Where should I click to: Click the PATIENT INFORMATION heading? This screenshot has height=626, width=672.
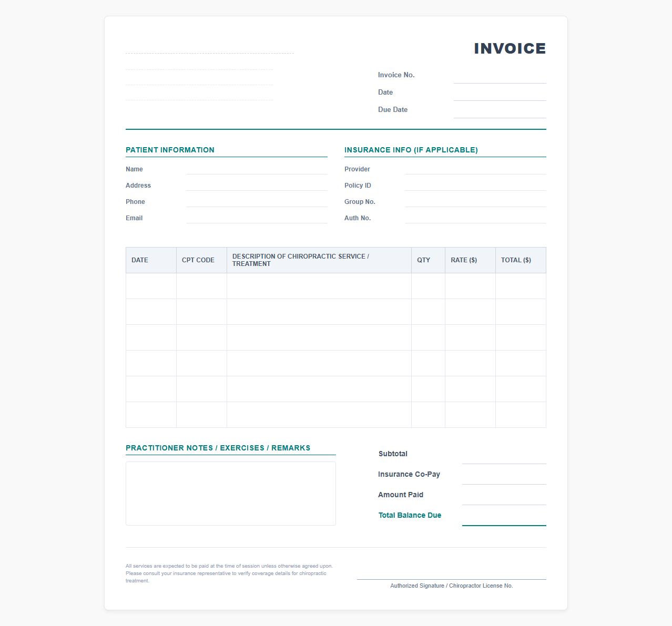pos(170,150)
